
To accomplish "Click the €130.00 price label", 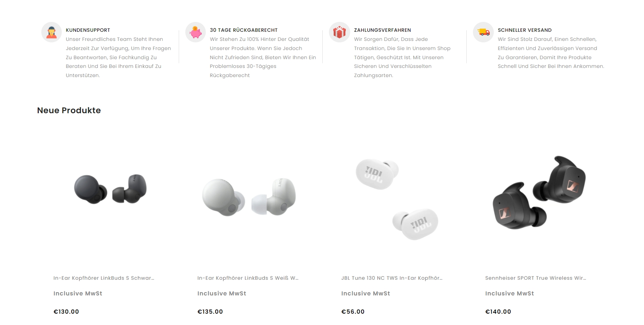I will coord(66,311).
